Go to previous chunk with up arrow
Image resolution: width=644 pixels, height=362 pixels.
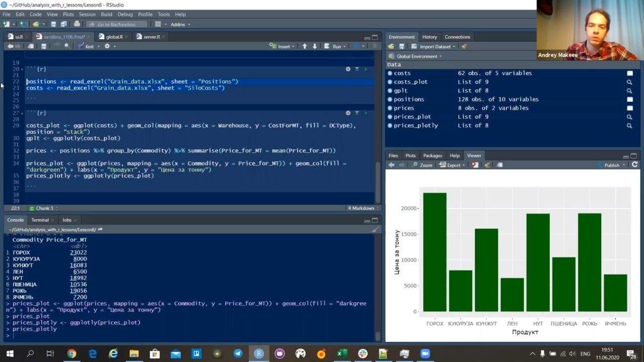(x=304, y=46)
